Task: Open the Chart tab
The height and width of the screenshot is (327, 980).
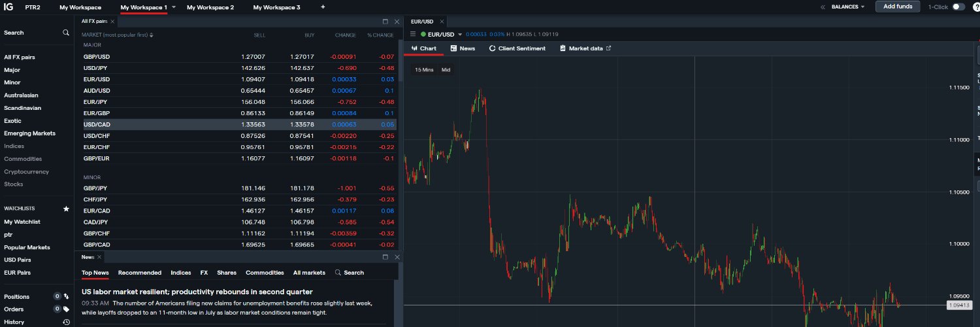Action: coord(424,48)
